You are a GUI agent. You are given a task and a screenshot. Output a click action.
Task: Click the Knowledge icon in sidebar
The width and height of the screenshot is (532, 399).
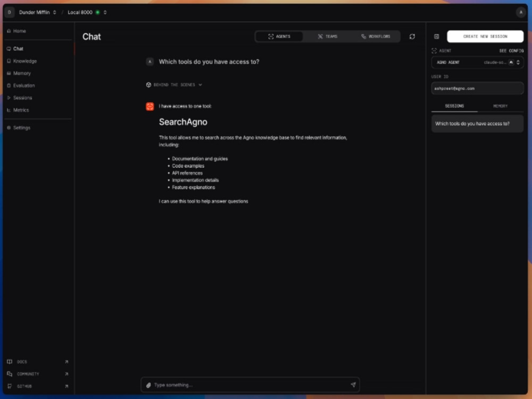(9, 61)
